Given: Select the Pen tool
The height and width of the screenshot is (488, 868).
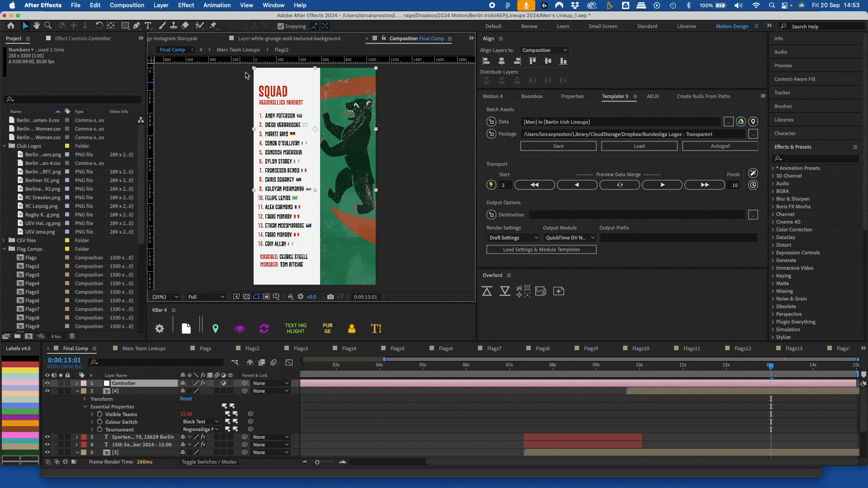Looking at the screenshot, I should (136, 26).
